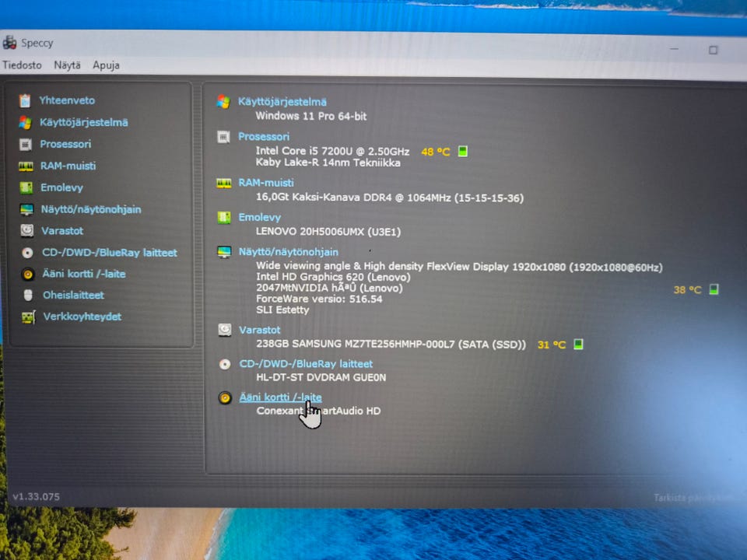
Task: Click the Tarkista päivitykset link at bottom right
Action: pyautogui.click(x=694, y=498)
